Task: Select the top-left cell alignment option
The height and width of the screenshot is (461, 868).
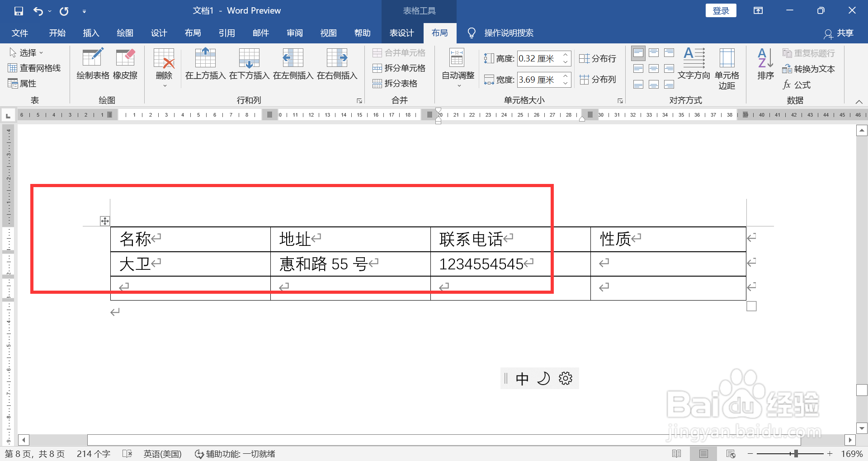Action: (638, 53)
